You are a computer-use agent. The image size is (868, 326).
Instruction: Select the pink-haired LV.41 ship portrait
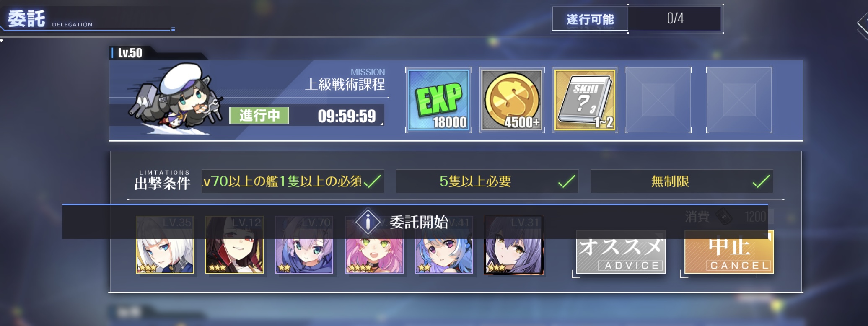click(x=374, y=245)
